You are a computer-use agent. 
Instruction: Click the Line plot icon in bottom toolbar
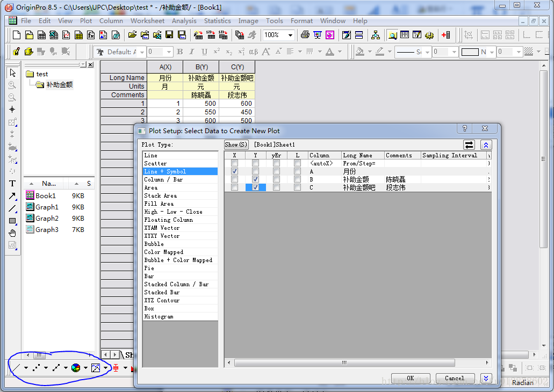pyautogui.click(x=16, y=368)
